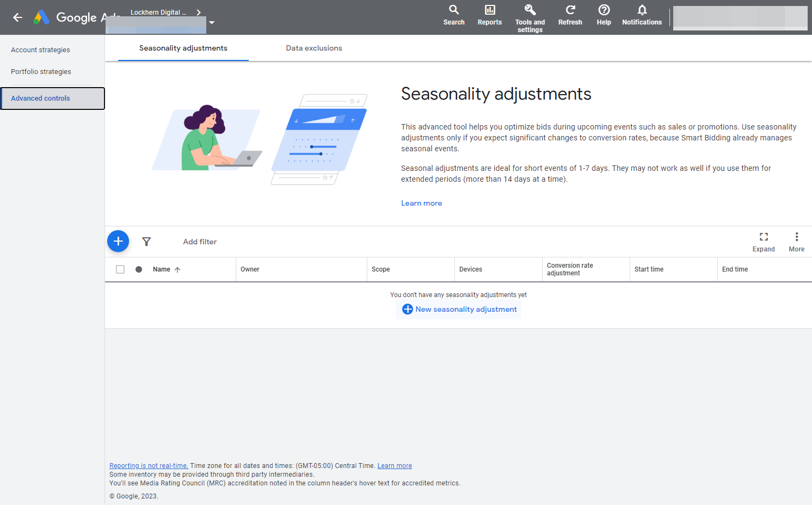This screenshot has height=505, width=812.
Task: Click the seasonality illustration image
Action: coord(260,139)
